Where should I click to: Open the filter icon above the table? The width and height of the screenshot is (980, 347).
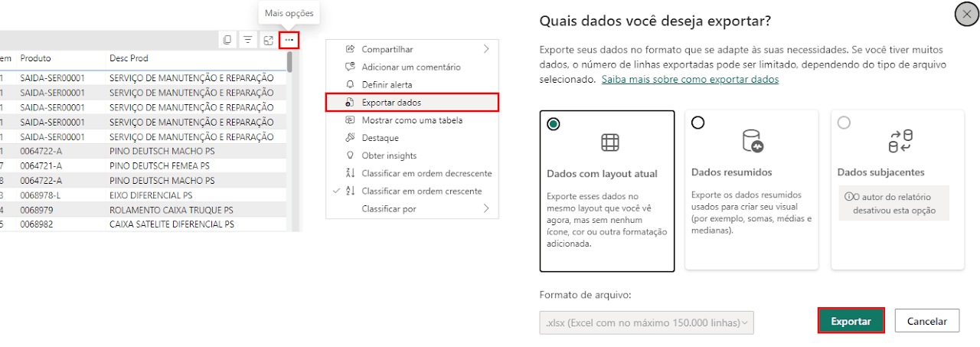click(x=248, y=40)
